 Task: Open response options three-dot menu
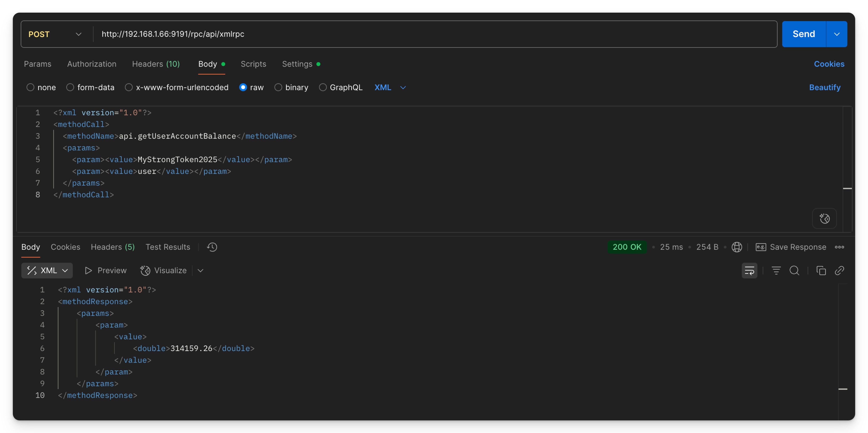tap(839, 247)
